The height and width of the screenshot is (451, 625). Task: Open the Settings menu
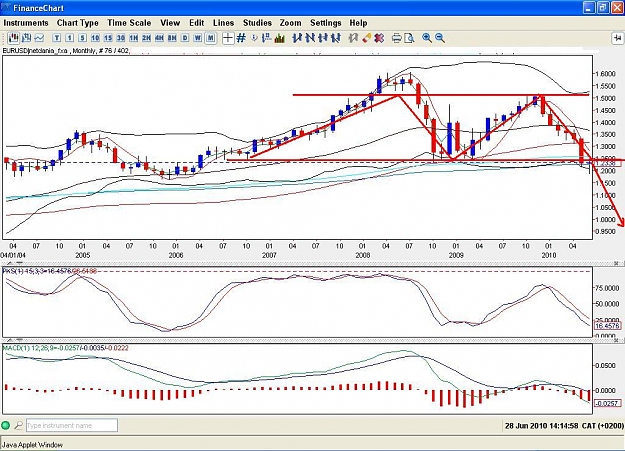[x=326, y=23]
